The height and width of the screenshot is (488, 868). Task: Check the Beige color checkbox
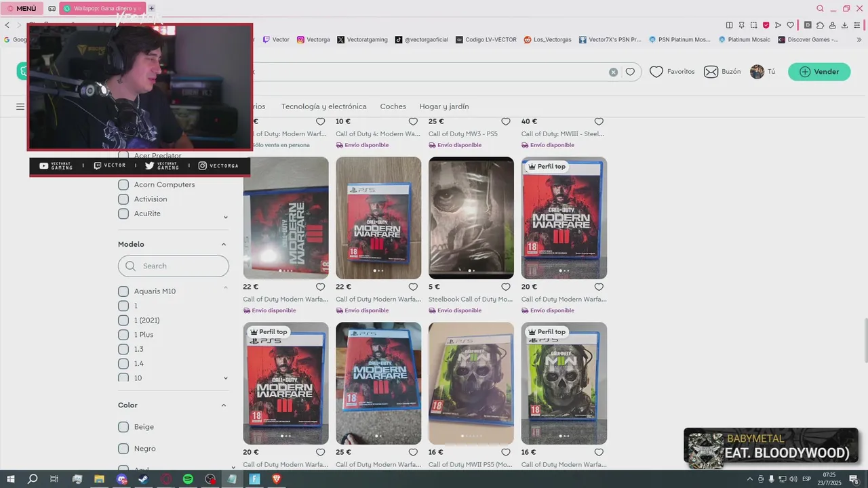tap(123, 427)
